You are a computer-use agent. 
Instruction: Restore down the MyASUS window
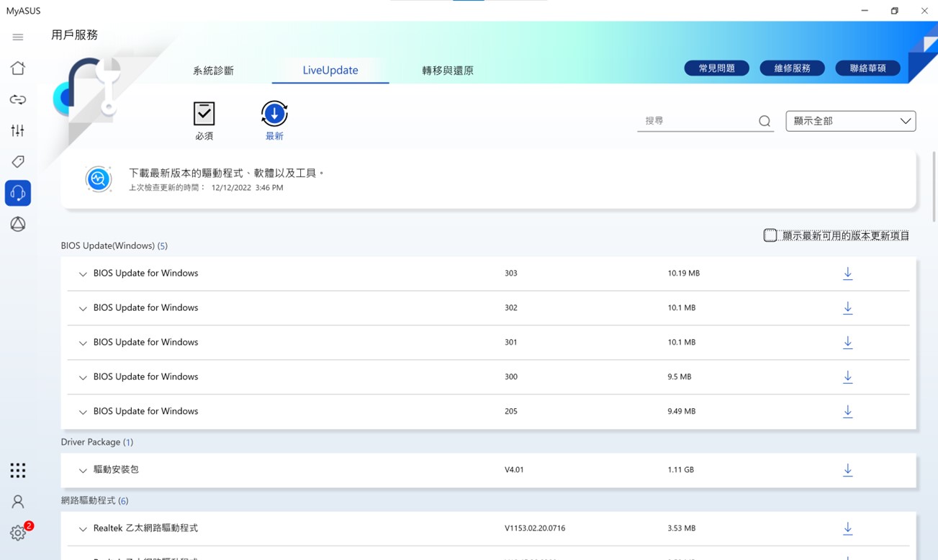[894, 11]
